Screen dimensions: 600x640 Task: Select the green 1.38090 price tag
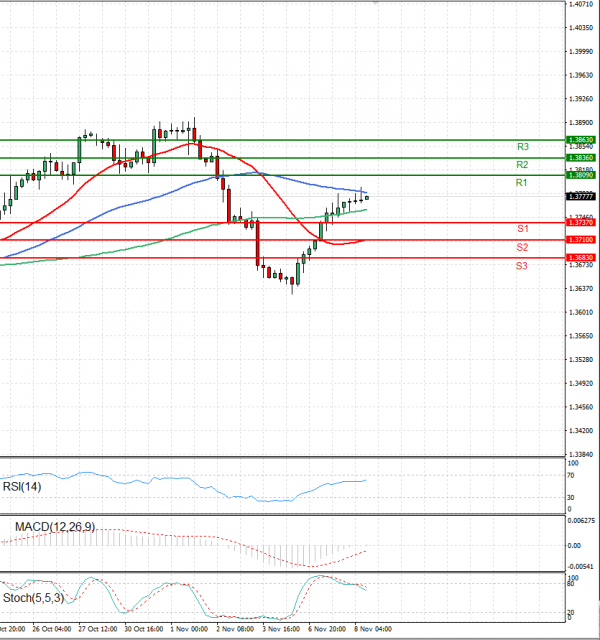click(581, 175)
